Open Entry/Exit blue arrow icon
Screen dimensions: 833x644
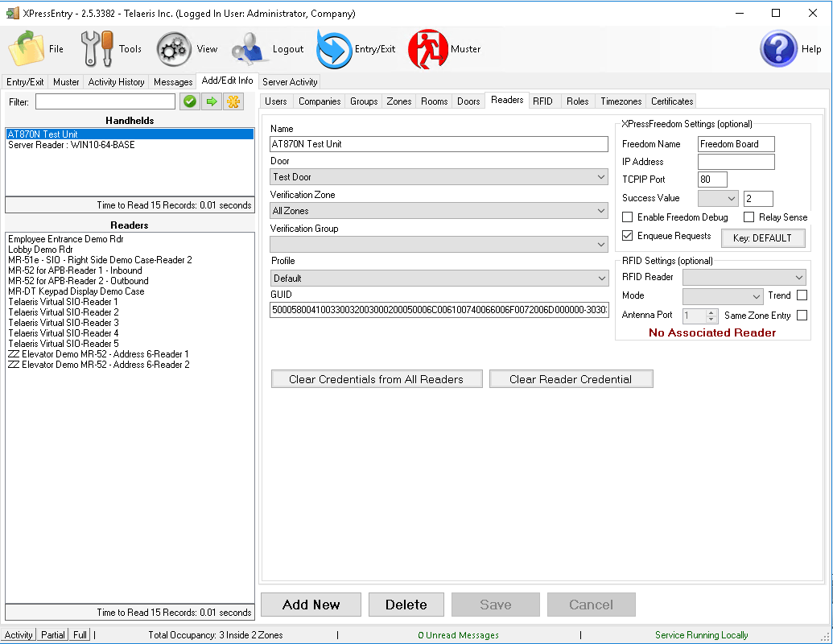[x=334, y=49]
